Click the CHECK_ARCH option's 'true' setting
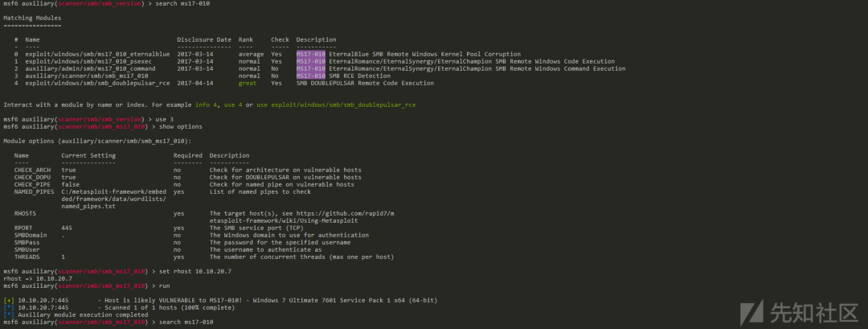 (x=68, y=170)
